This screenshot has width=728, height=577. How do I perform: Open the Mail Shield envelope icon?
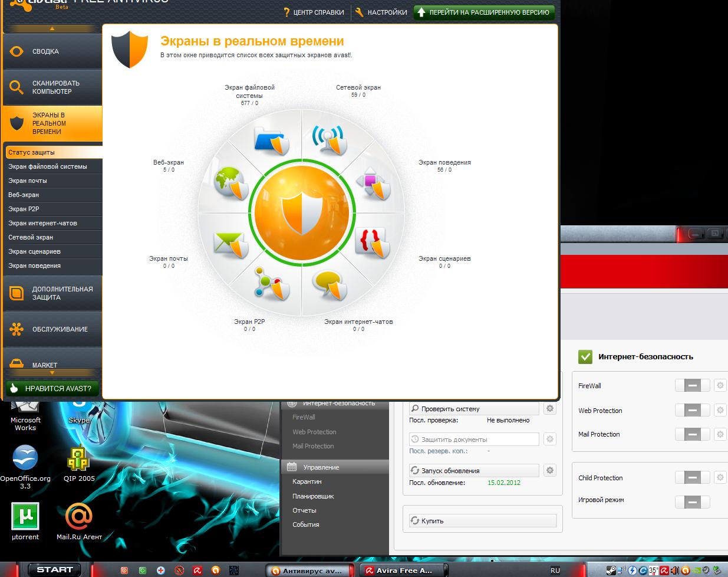pos(229,244)
